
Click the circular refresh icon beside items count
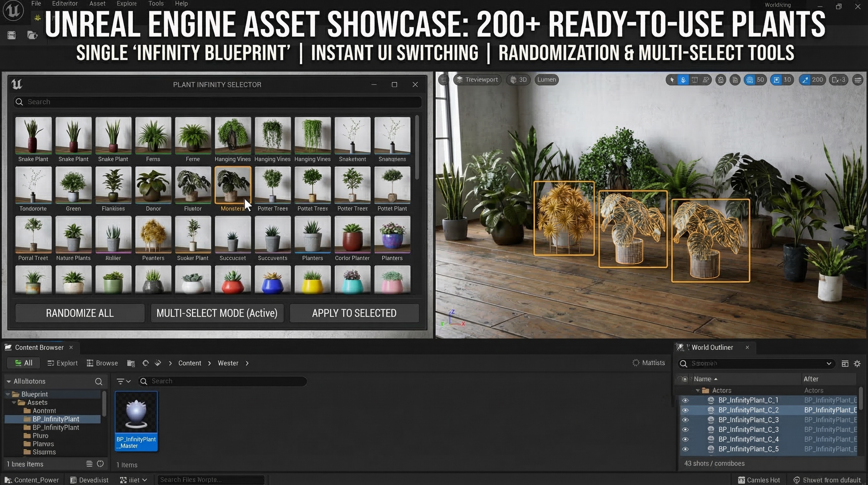100,464
